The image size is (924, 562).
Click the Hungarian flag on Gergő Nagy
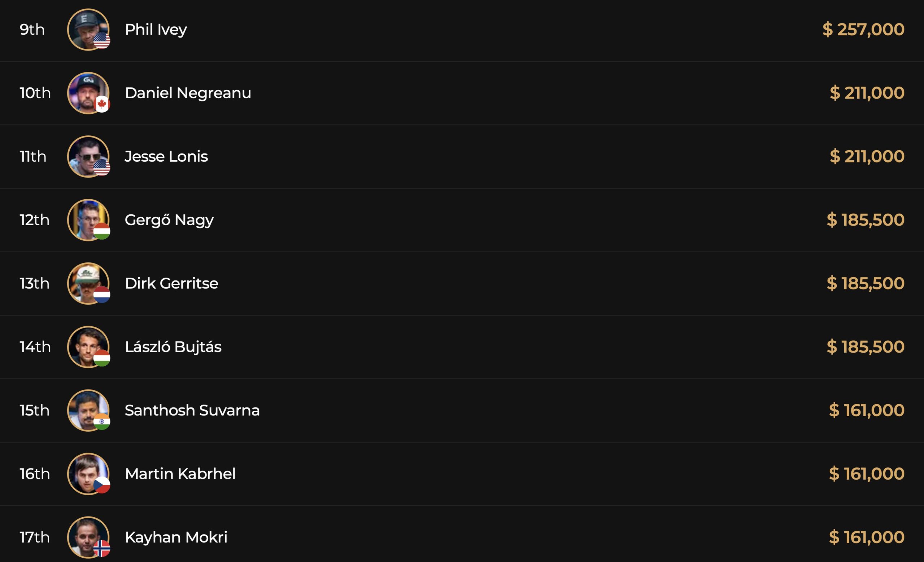coord(102,231)
